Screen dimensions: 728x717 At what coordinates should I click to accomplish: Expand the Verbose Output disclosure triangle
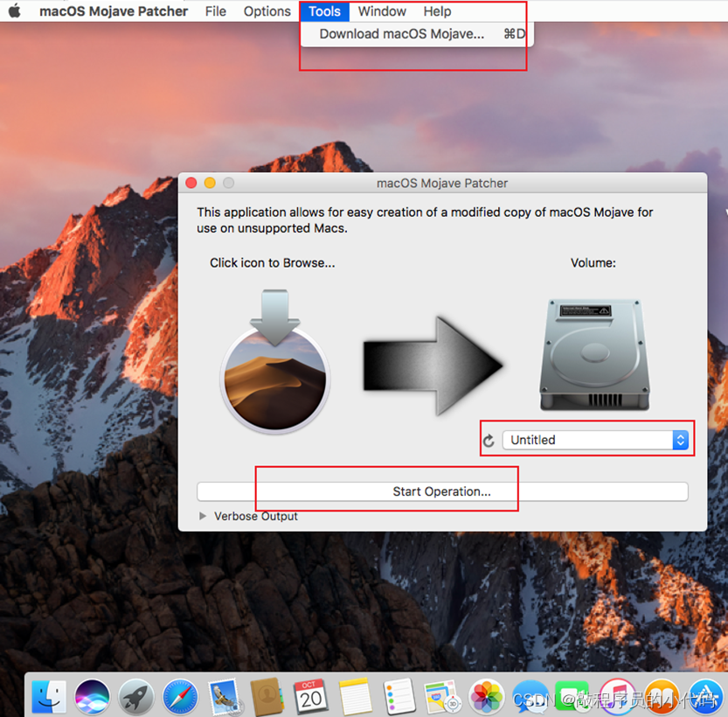tap(203, 516)
